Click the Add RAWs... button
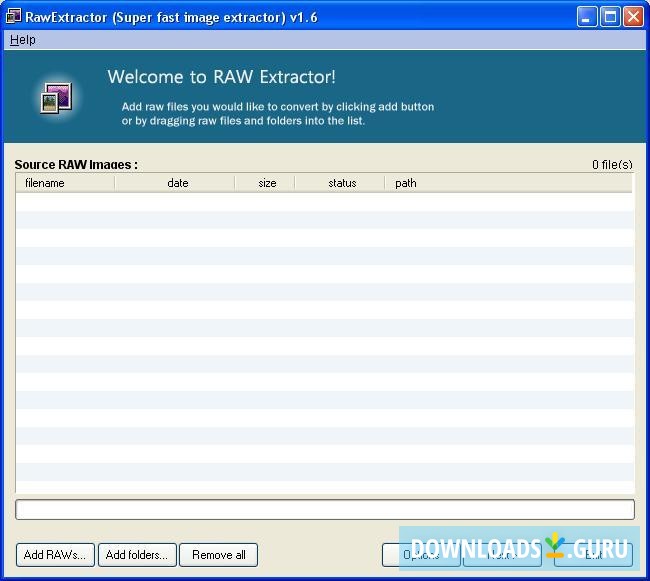Screen dimensions: 650x581 (55, 554)
